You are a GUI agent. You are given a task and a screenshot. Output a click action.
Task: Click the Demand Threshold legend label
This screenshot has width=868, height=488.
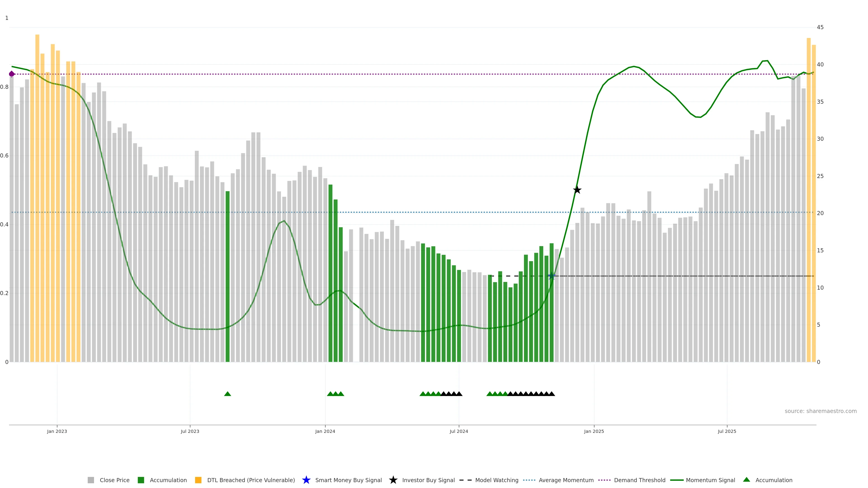[x=639, y=480]
